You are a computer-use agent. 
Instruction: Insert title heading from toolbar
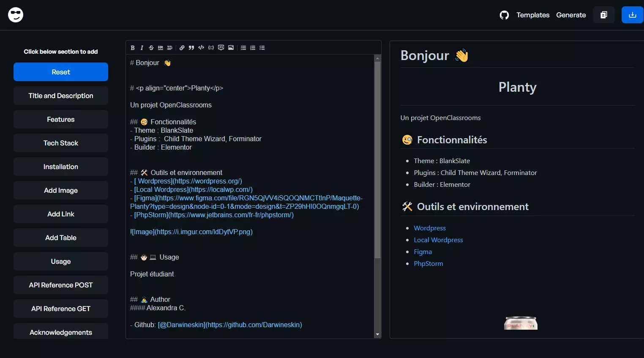(x=170, y=48)
